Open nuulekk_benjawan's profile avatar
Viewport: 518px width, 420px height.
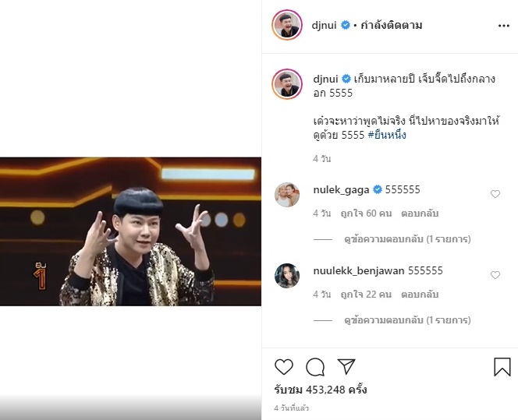click(x=287, y=276)
